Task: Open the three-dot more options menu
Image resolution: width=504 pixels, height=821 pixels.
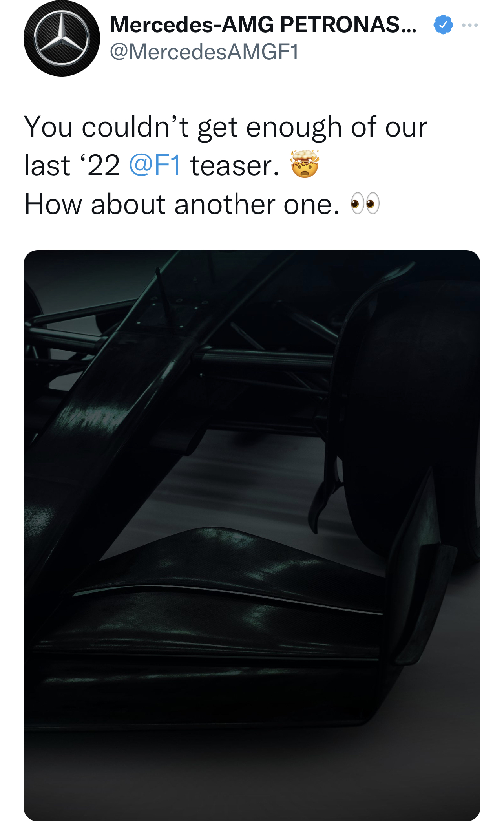Action: [470, 25]
